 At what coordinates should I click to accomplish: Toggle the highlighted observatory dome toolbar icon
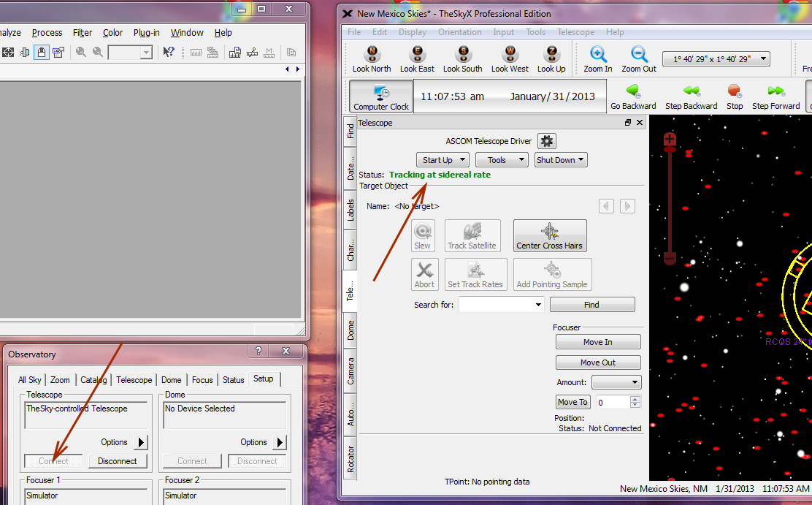click(42, 53)
